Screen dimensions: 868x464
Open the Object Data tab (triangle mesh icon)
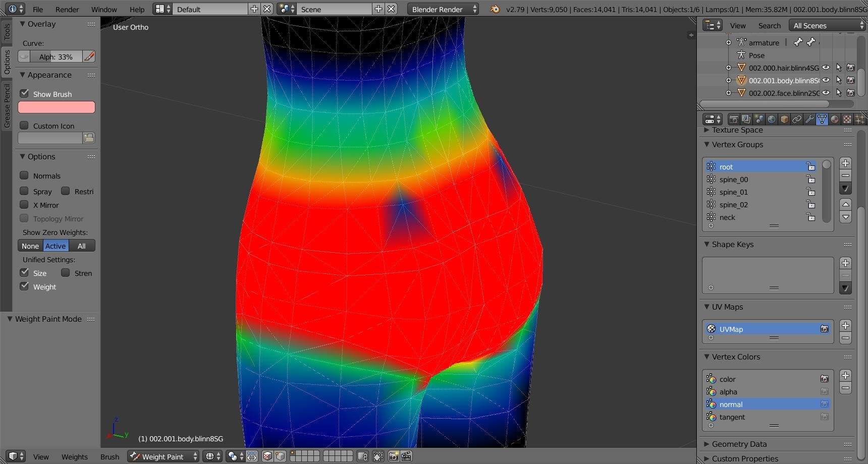(x=822, y=120)
